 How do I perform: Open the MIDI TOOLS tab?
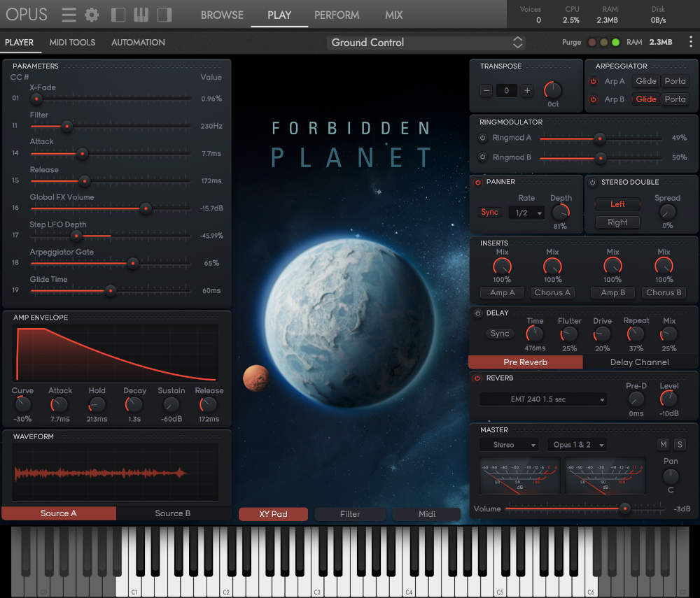72,42
